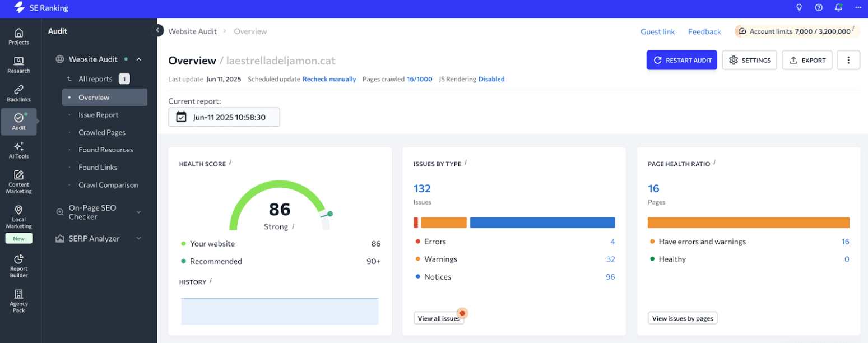Select Crawled Pages in the audit menu

(101, 133)
